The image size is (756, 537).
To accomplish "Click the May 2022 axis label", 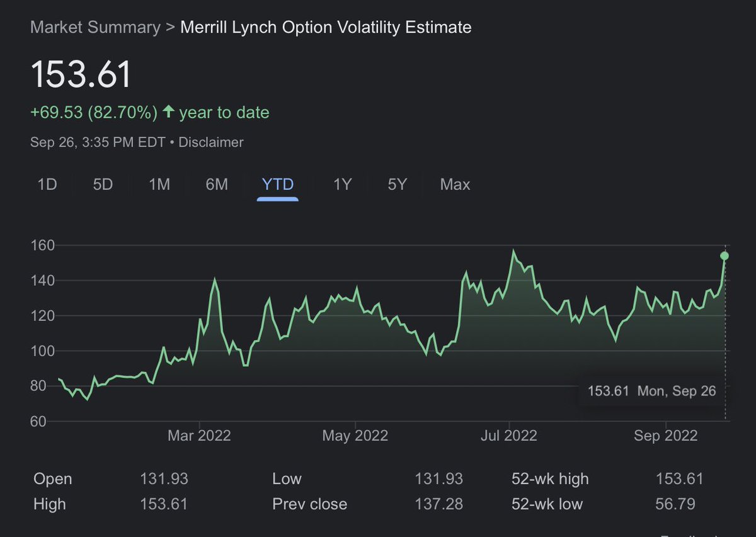I will point(355,436).
